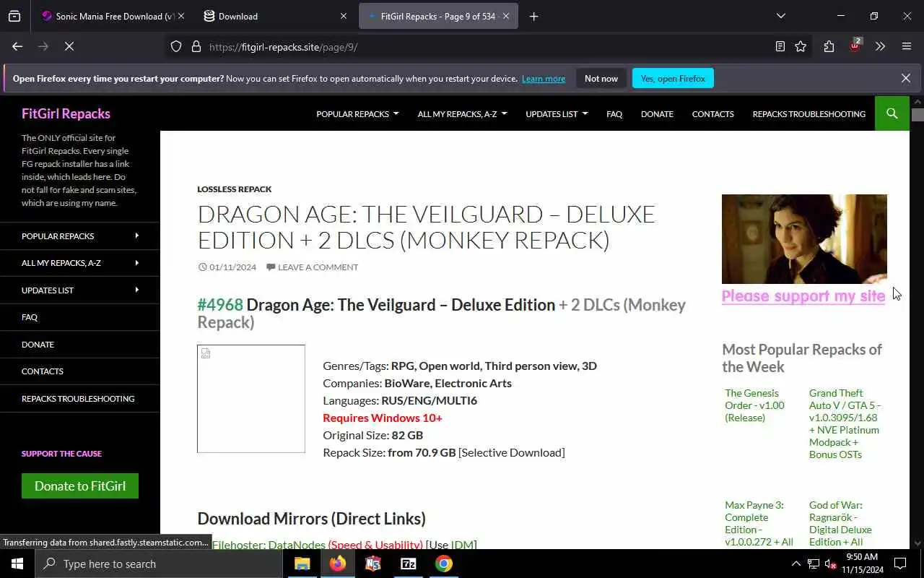Bookmark this page with the star icon

pyautogui.click(x=801, y=46)
